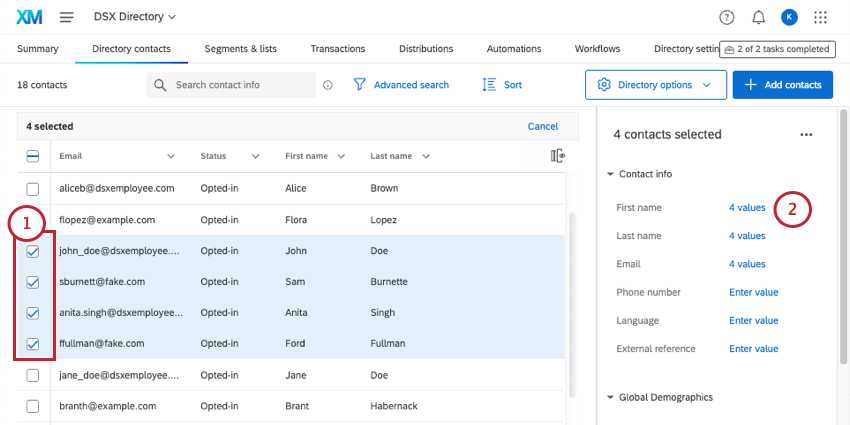Click the Search contact info field

tap(240, 85)
